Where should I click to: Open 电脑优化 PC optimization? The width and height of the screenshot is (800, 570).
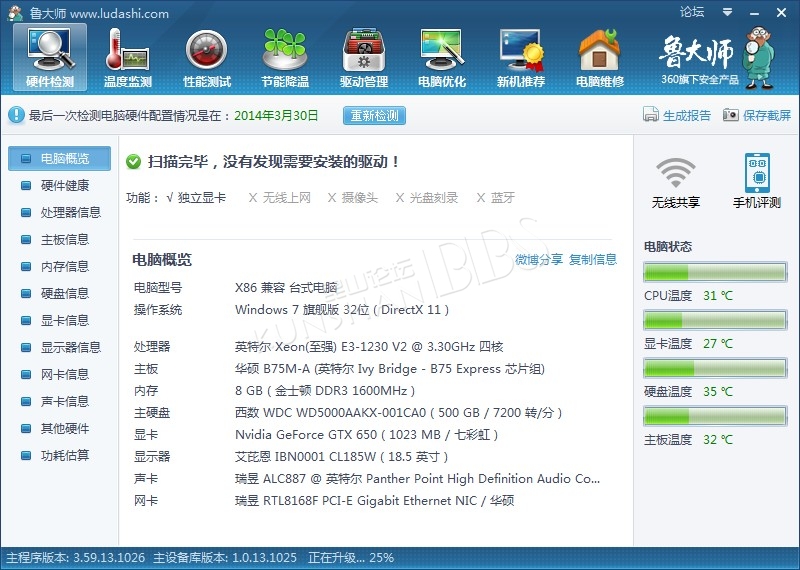coord(442,58)
